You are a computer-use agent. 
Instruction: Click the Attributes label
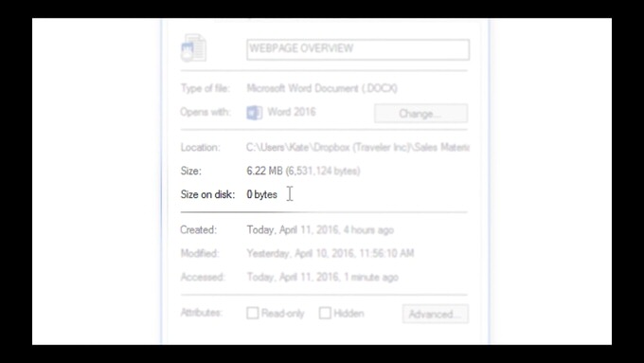201,313
